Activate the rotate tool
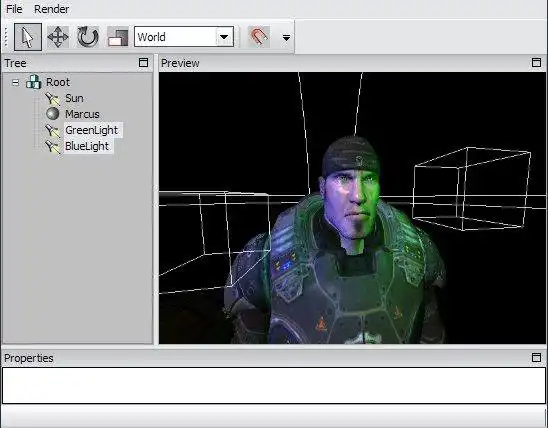This screenshot has width=548, height=428. click(88, 37)
